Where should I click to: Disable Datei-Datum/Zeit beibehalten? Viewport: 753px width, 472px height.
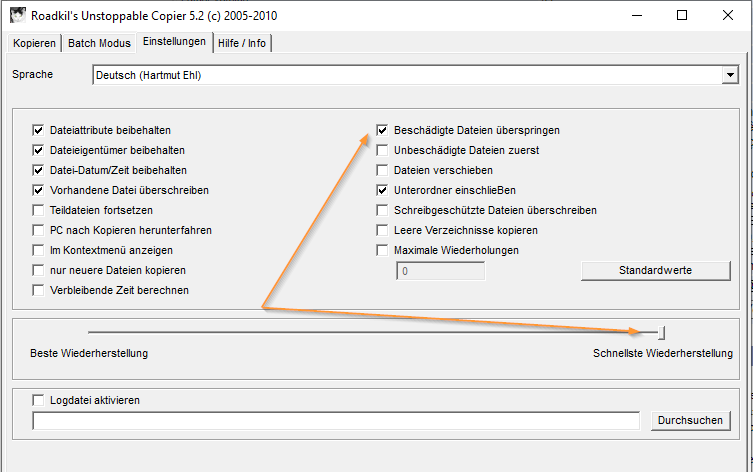coord(38,170)
